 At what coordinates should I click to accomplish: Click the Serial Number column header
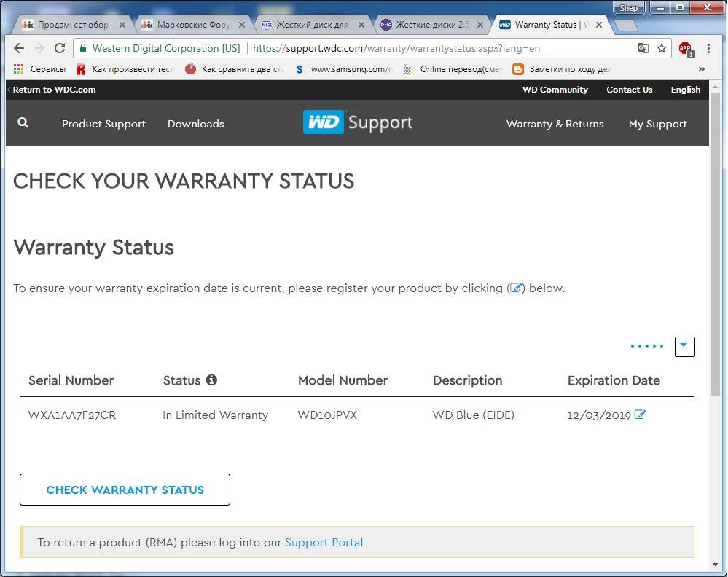(x=71, y=380)
